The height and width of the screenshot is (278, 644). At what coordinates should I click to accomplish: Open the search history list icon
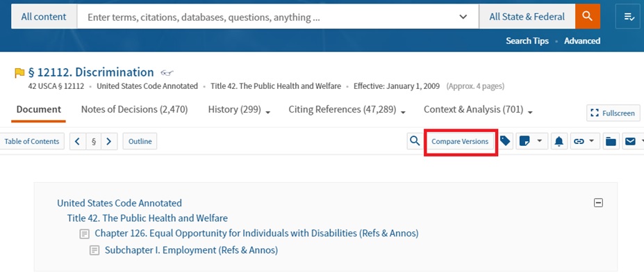click(627, 17)
